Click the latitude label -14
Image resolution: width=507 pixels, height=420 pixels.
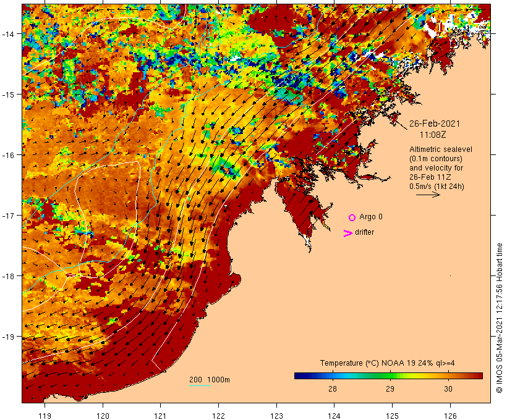click(7, 34)
